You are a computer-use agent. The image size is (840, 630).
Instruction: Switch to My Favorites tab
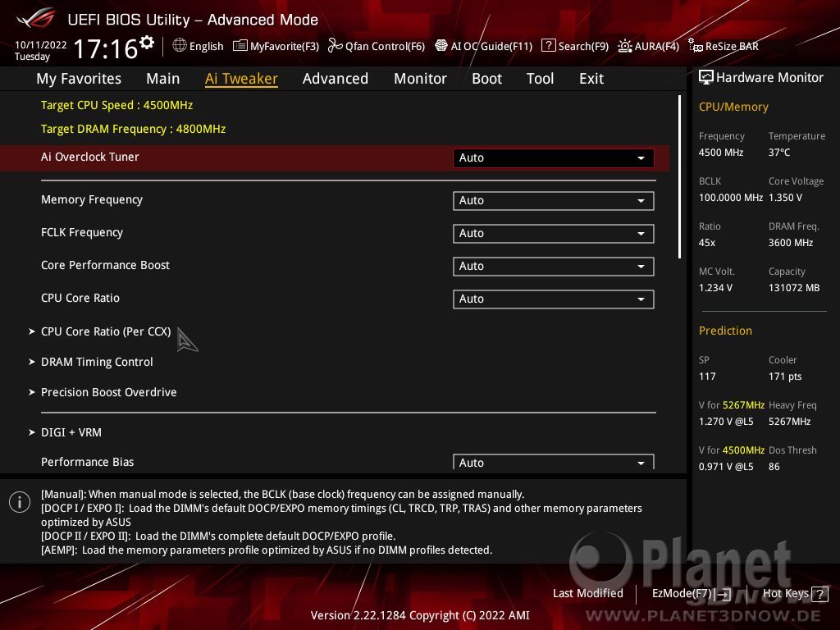point(79,79)
